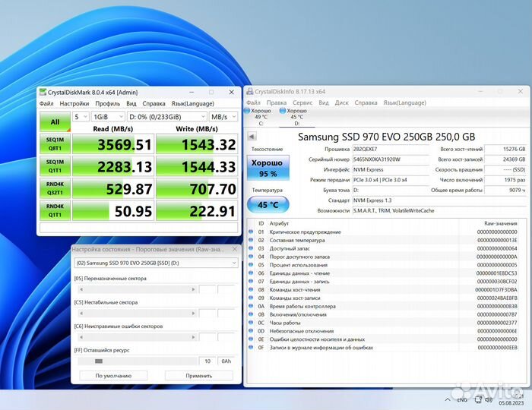Viewport: 532px width, 410px height.
Task: Click the Оставшийся ресурс slider thumb
Action: [x=99, y=361]
